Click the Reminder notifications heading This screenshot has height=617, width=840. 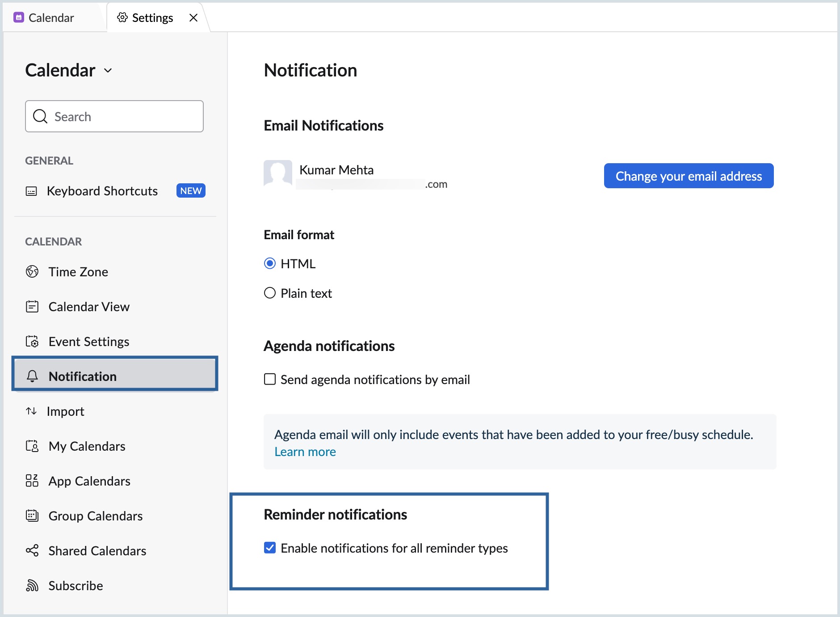[x=336, y=514]
